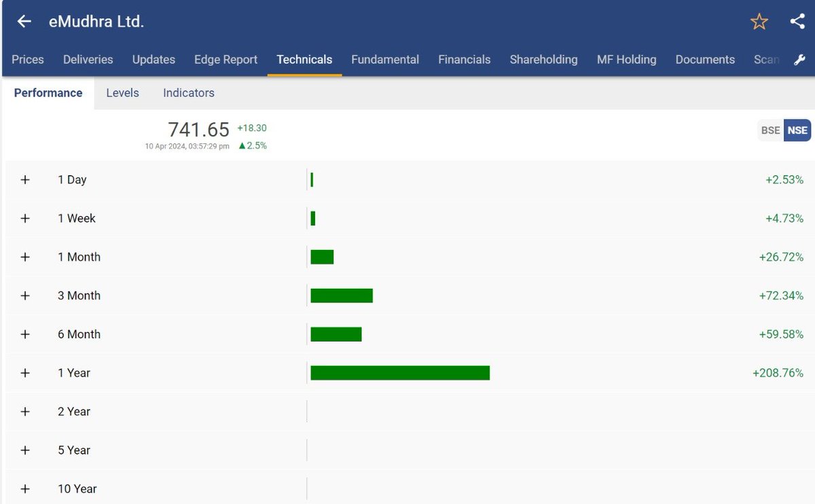The image size is (815, 504).
Task: Click the 1 Month label
Action: (x=79, y=257)
